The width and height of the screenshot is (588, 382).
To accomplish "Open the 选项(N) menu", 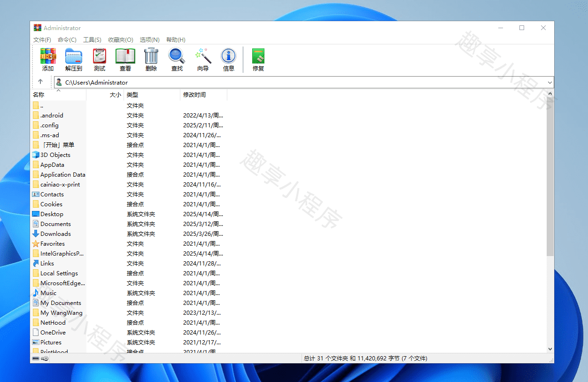I will tap(150, 40).
